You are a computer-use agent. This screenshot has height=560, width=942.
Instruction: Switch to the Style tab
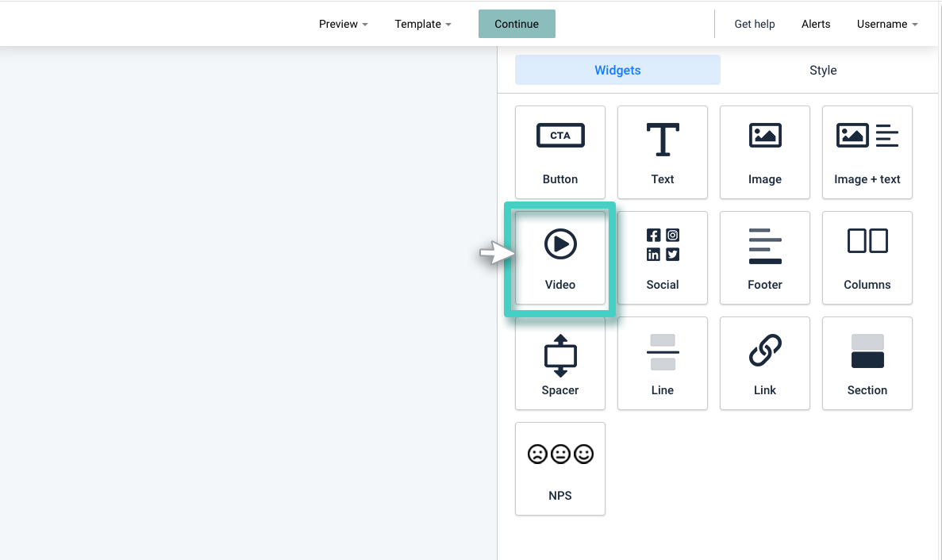pos(823,71)
